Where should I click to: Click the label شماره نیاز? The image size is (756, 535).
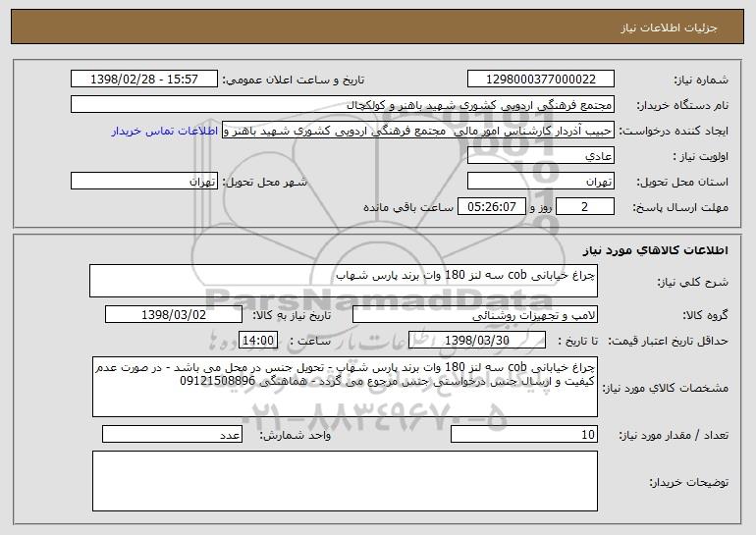point(701,80)
